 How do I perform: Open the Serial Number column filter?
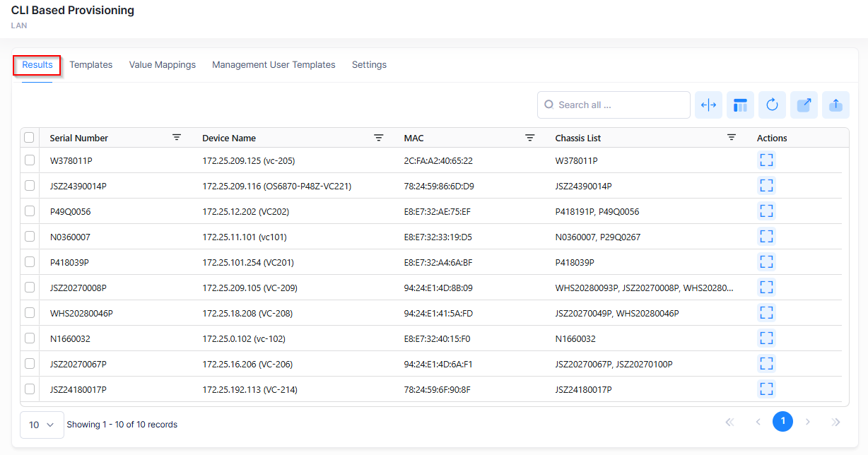click(x=177, y=138)
